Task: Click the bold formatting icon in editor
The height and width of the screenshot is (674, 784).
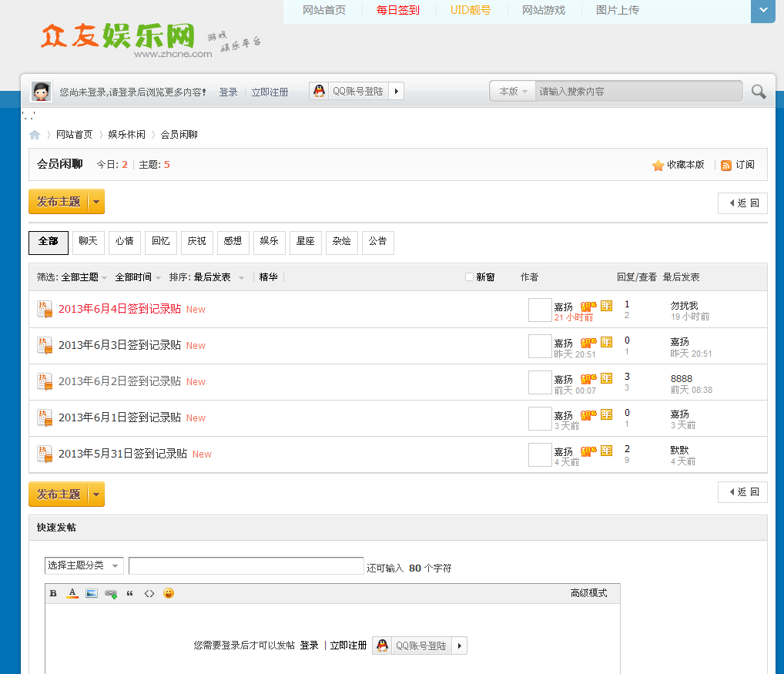Action: tap(53, 593)
